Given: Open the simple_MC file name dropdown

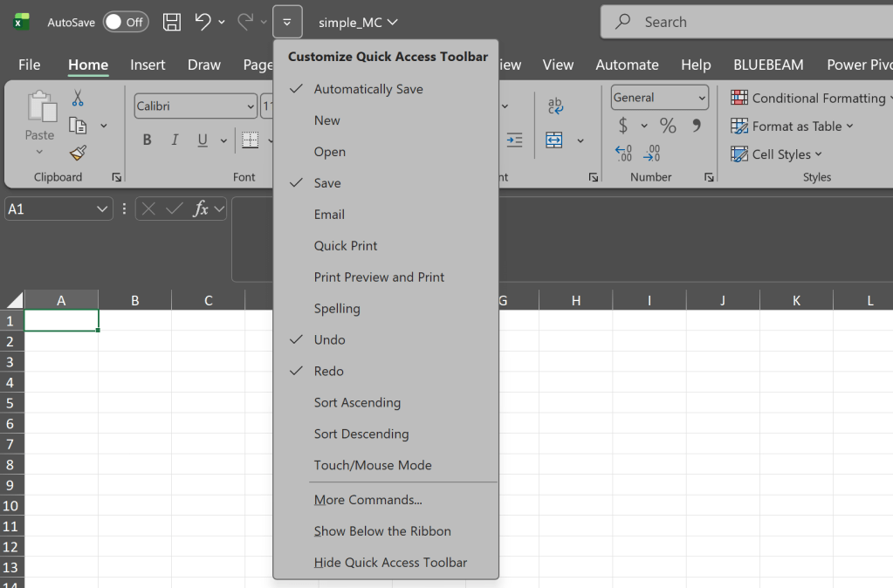Looking at the screenshot, I should [x=358, y=22].
